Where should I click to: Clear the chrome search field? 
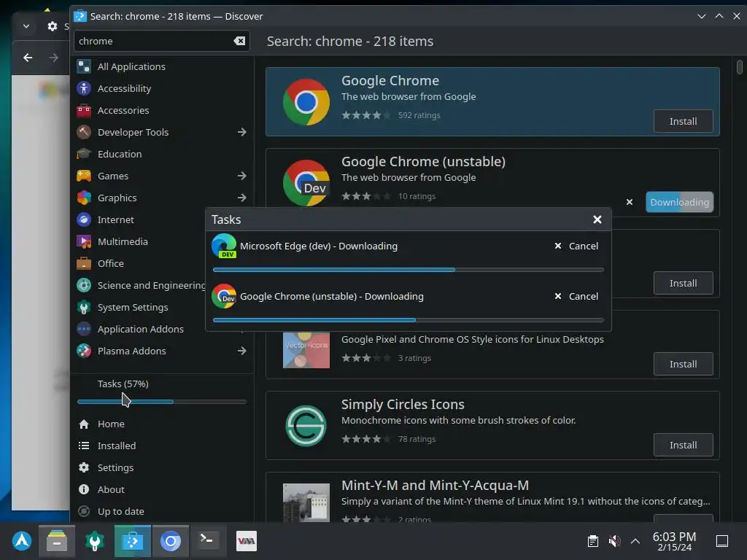pyautogui.click(x=239, y=41)
